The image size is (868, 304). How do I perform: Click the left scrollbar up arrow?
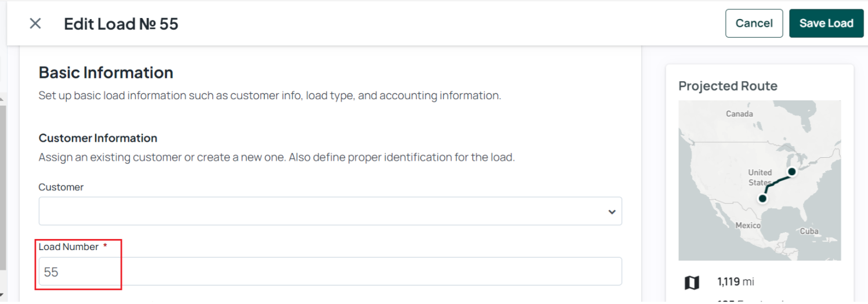pyautogui.click(x=3, y=100)
